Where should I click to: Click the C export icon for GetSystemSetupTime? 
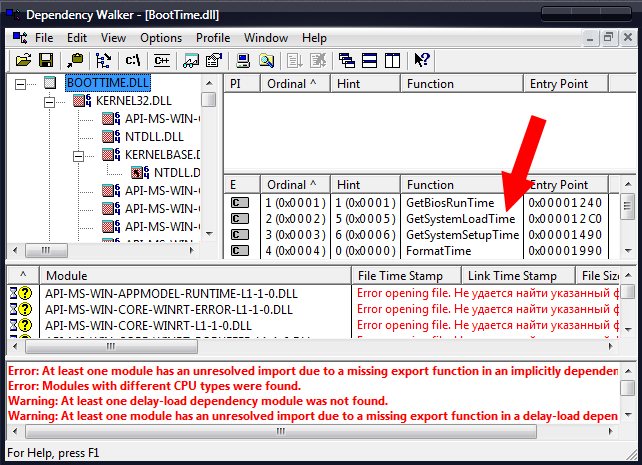[x=240, y=235]
